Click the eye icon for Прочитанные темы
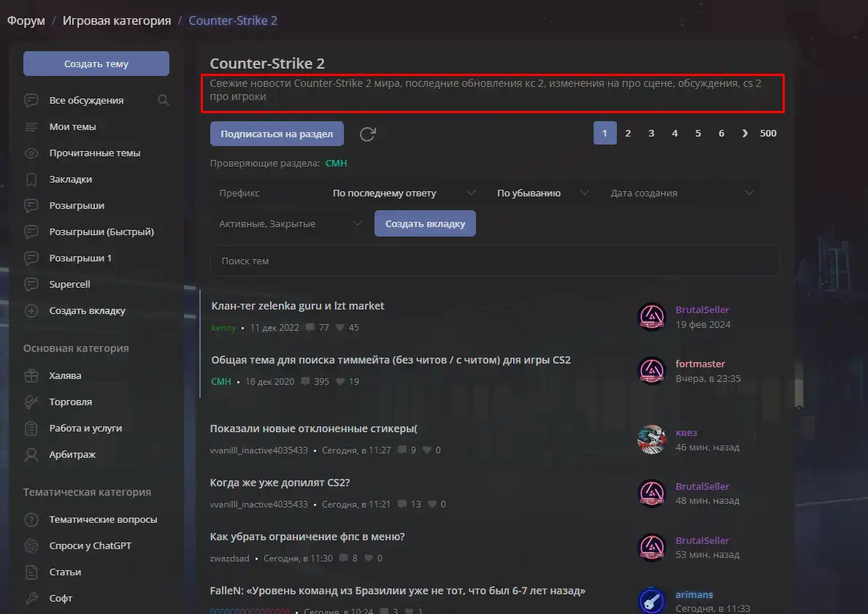The width and height of the screenshot is (868, 614). pos(31,153)
